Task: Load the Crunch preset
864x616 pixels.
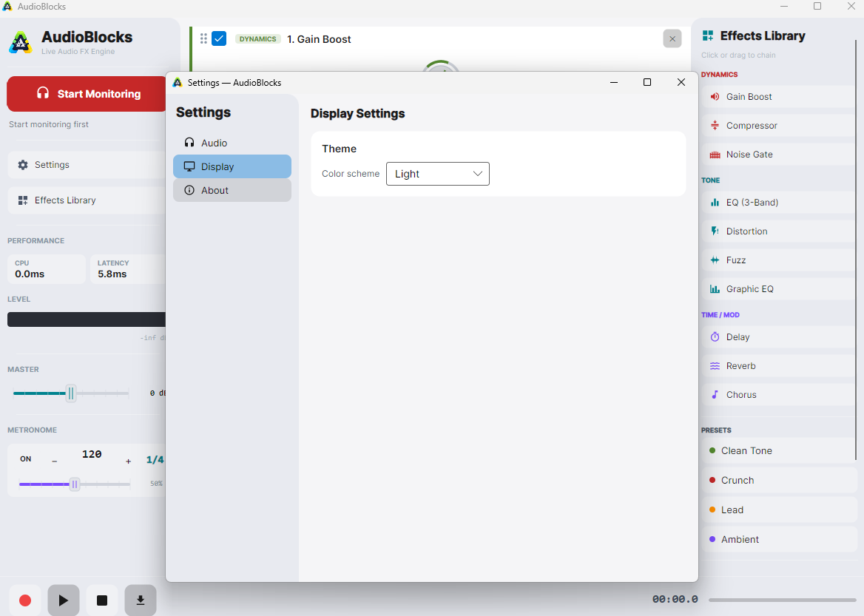Action: [779, 481]
